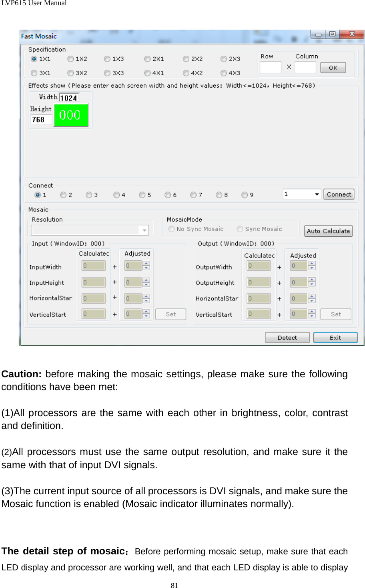Select Connect radio option 2
Screen dimensions: 365x588
pyautogui.click(x=63, y=195)
